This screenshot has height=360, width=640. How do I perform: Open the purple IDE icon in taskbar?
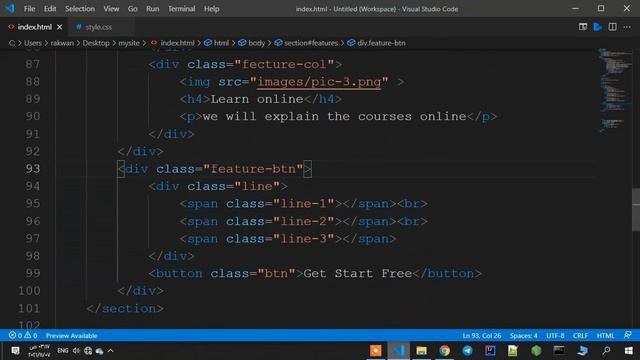coord(490,351)
